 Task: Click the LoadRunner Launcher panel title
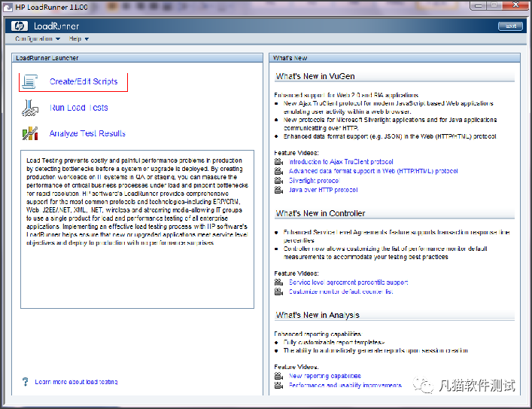[47, 58]
